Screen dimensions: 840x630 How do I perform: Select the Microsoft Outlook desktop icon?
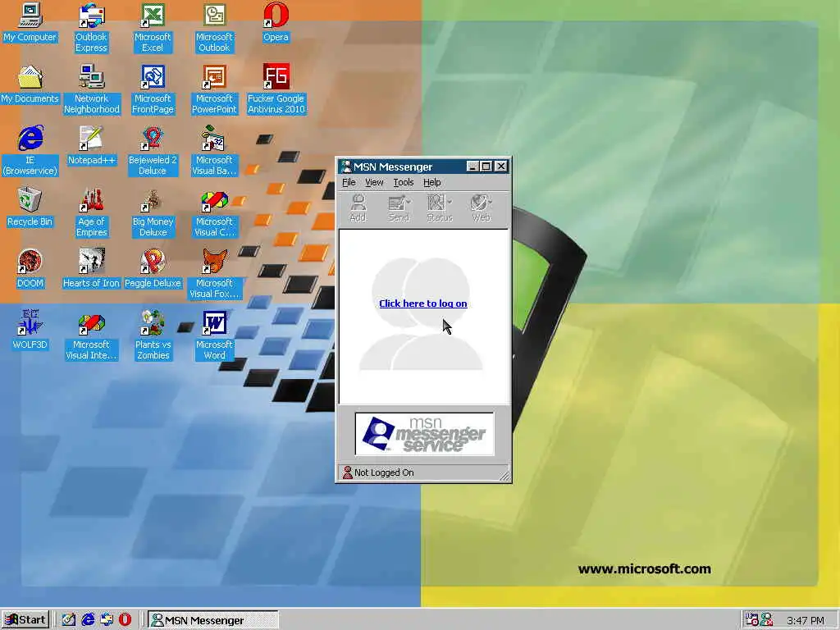point(214,28)
